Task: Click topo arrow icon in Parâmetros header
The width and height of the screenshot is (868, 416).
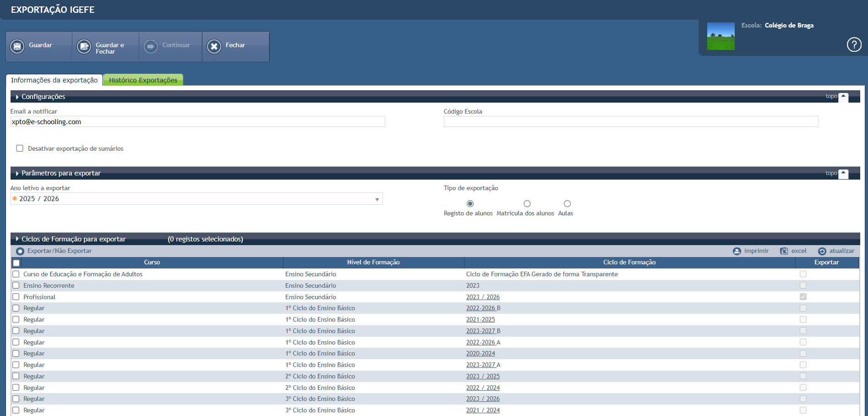Action: pyautogui.click(x=843, y=174)
